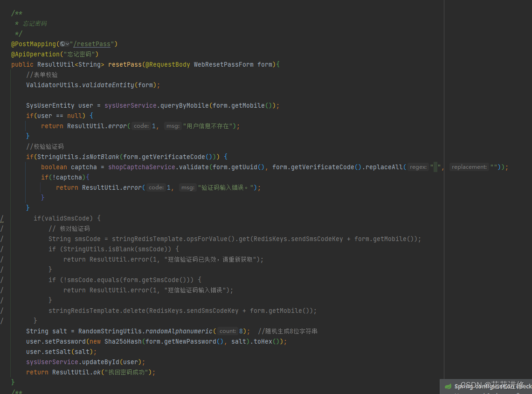The width and height of the screenshot is (532, 394).
Task: Click the count: inlay hint
Action: (228, 331)
